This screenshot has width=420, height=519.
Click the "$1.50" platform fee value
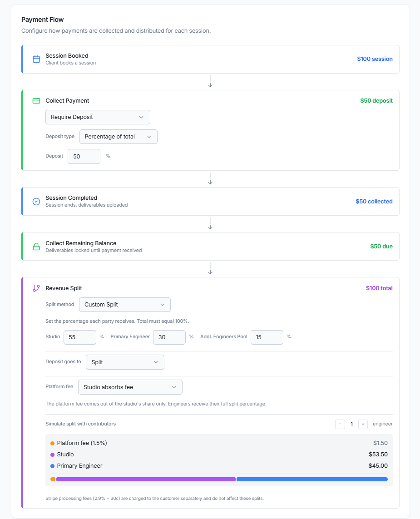coord(380,443)
